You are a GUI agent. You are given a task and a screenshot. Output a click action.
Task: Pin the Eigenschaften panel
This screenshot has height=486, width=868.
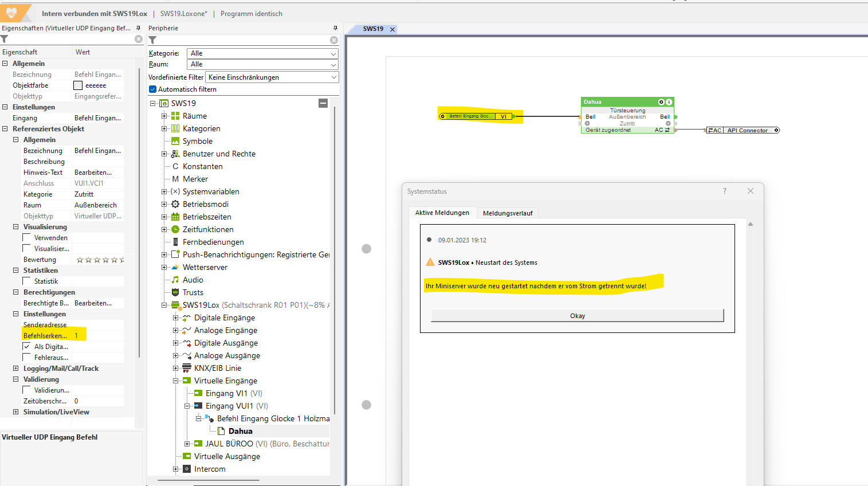[x=138, y=28]
